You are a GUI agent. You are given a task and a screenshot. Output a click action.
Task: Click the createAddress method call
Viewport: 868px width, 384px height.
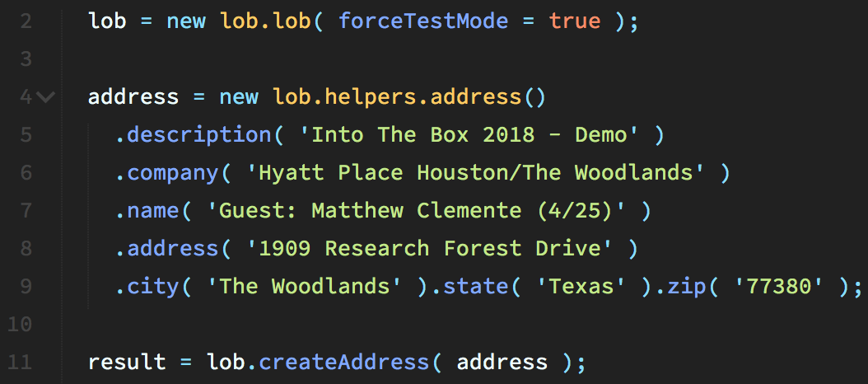pos(343,362)
